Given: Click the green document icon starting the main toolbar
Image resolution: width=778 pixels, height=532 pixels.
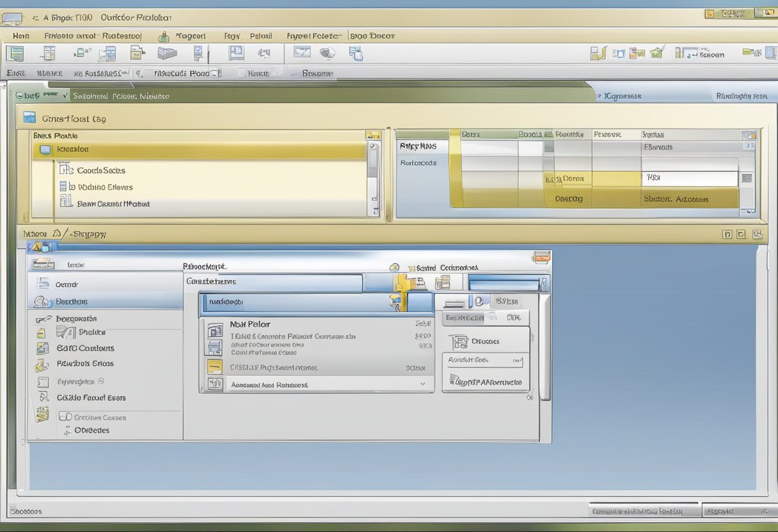Looking at the screenshot, I should click(14, 54).
